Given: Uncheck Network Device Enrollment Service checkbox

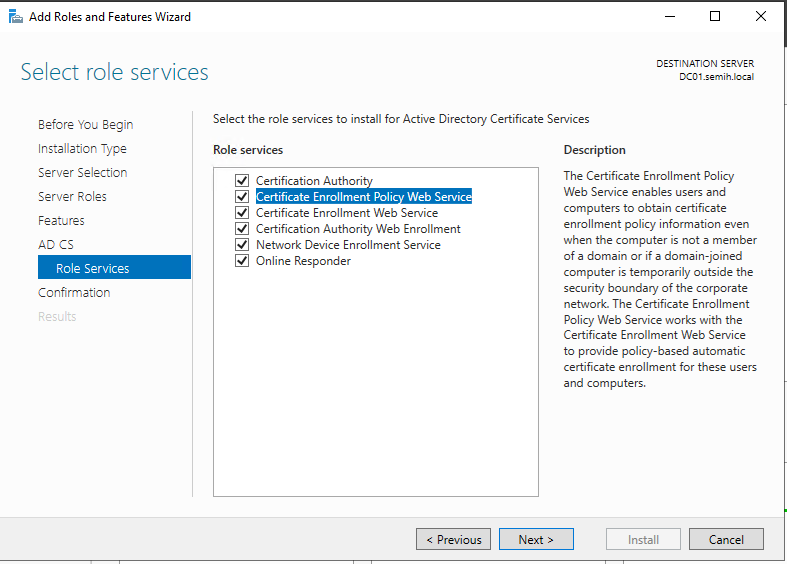Looking at the screenshot, I should tap(241, 245).
